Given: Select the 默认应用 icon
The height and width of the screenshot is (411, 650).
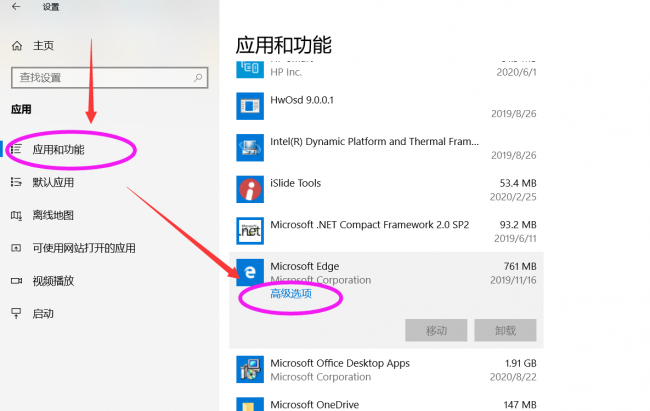Looking at the screenshot, I should pos(16,182).
